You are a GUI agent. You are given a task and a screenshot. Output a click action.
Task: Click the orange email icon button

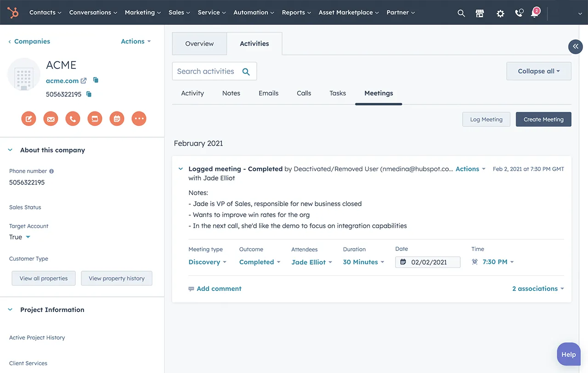coord(51,119)
